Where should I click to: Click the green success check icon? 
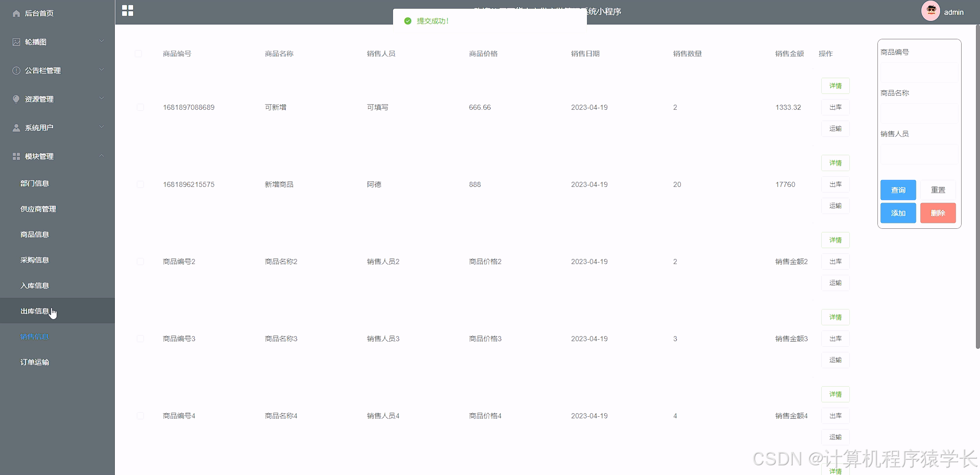407,21
